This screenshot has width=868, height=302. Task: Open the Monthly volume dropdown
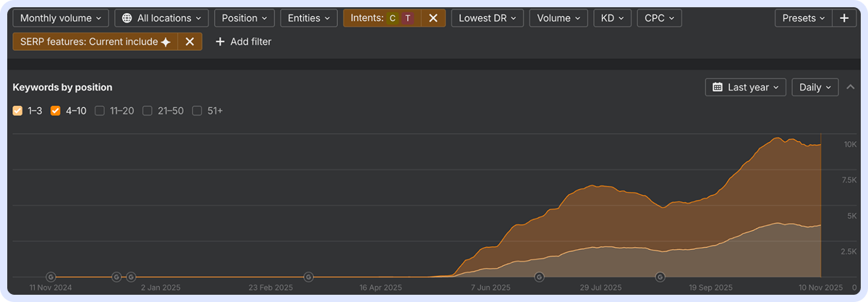click(x=61, y=18)
